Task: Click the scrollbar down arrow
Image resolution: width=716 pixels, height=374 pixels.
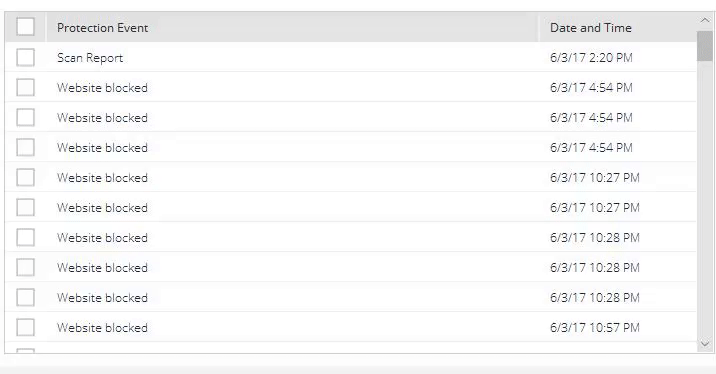Action: [x=705, y=344]
